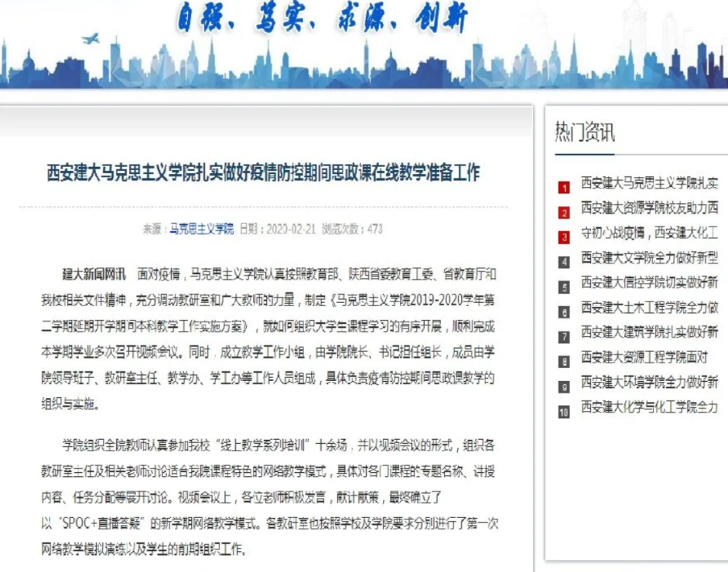Open hot news item 西安建大化学与化工学院全力

click(x=649, y=407)
